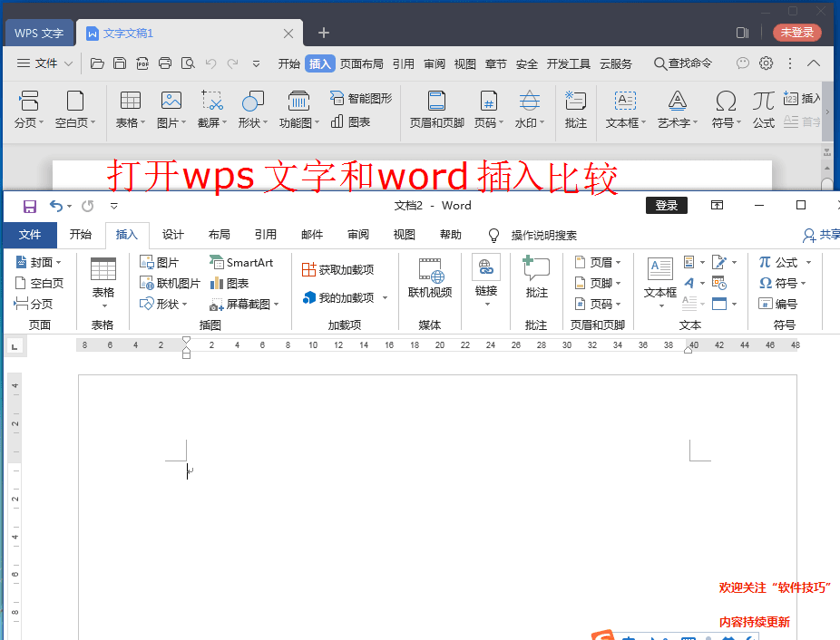Click Word 分页 page break
This screenshot has height=640, width=840.
(34, 304)
